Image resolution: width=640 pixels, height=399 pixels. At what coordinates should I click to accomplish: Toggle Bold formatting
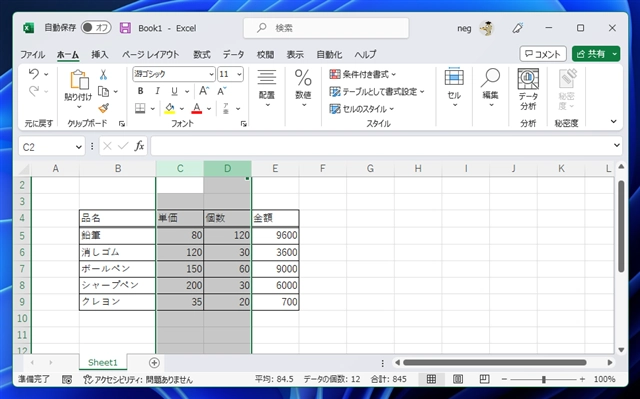click(x=140, y=91)
